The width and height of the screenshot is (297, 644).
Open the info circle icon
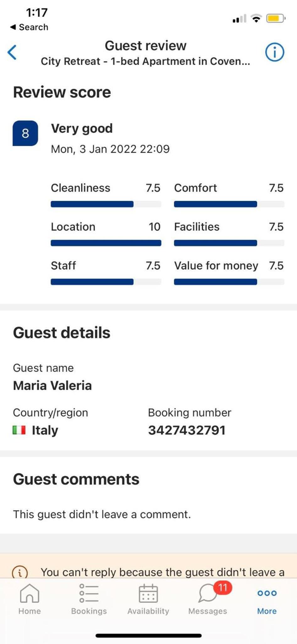(x=275, y=52)
